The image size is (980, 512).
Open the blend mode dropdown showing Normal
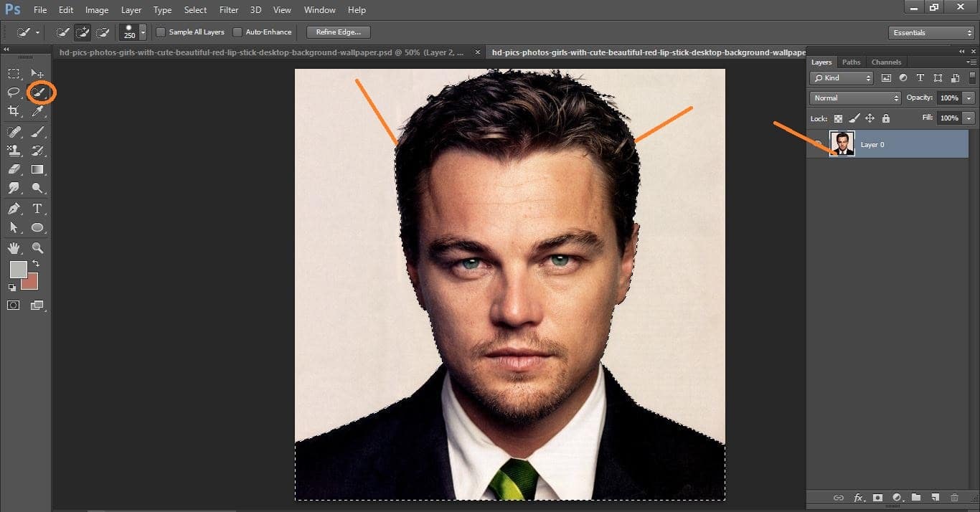(854, 98)
